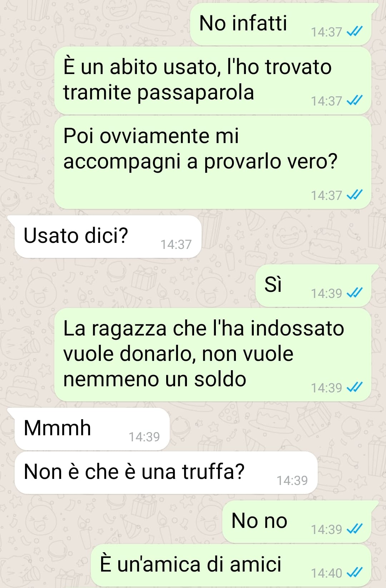Tap read receipt checkmarks on 'No infatti' message
This screenshot has height=588, width=386.
355,32
